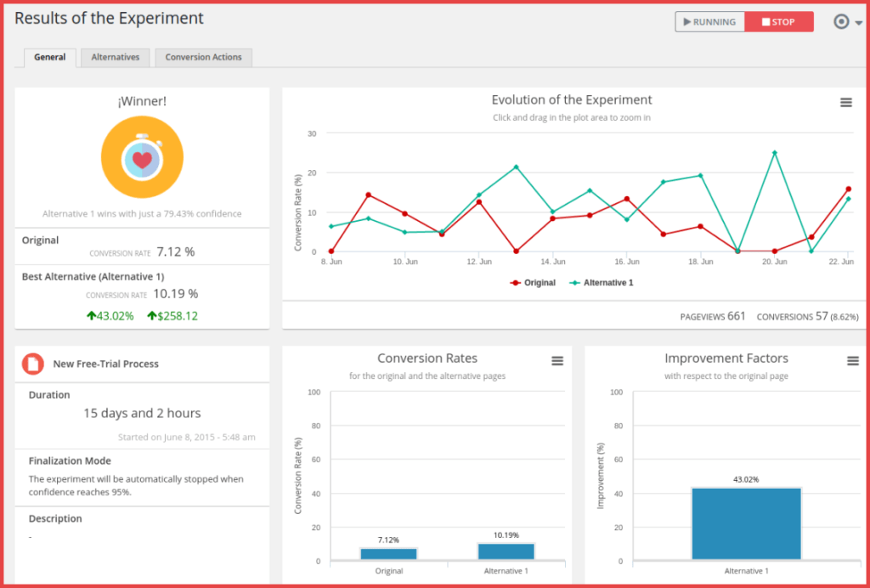Open the Evolution chart hamburger menu
870x588 pixels.
[845, 103]
